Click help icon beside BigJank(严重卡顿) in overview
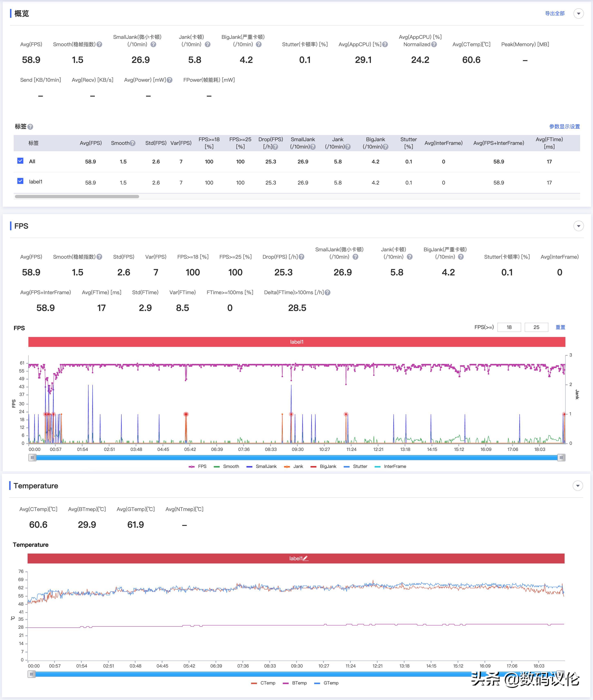This screenshot has height=700, width=593. (258, 44)
